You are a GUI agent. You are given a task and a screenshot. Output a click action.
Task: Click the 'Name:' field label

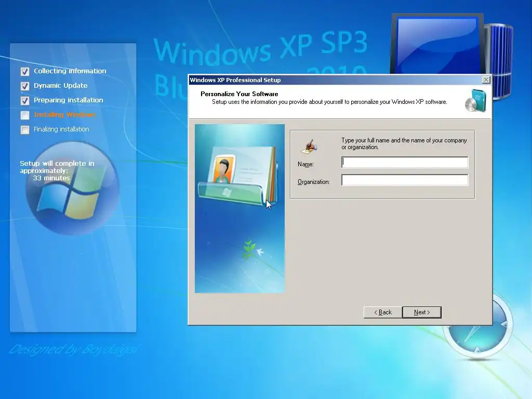(305, 164)
